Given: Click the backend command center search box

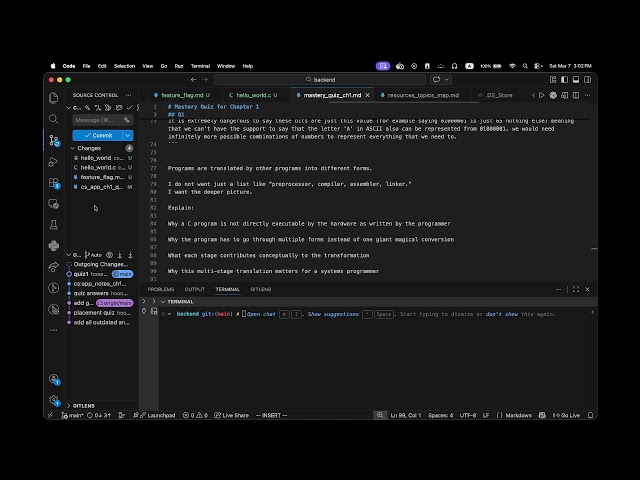Looking at the screenshot, I should [320, 80].
